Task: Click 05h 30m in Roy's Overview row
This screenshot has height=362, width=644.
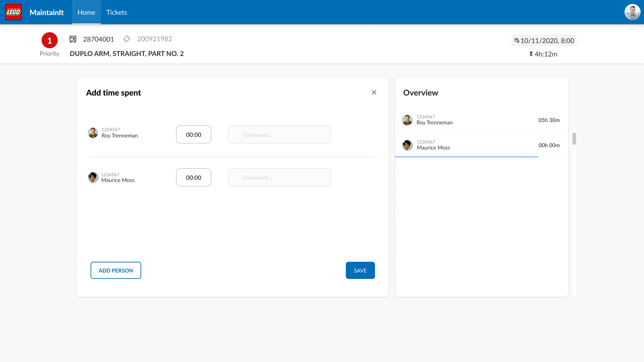Action: pyautogui.click(x=549, y=120)
